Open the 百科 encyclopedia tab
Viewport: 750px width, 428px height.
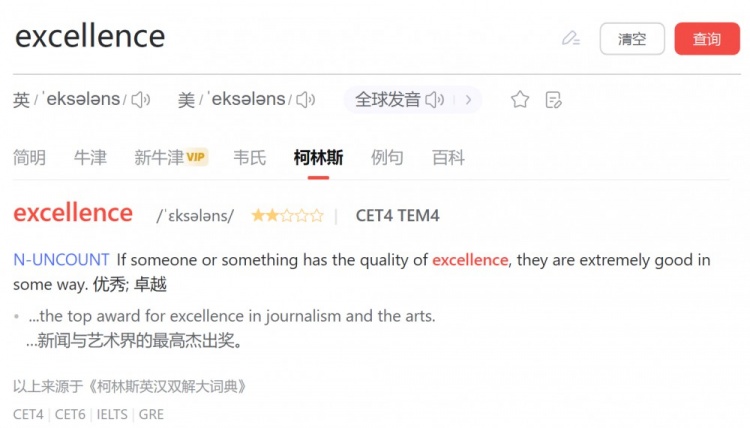pyautogui.click(x=448, y=157)
